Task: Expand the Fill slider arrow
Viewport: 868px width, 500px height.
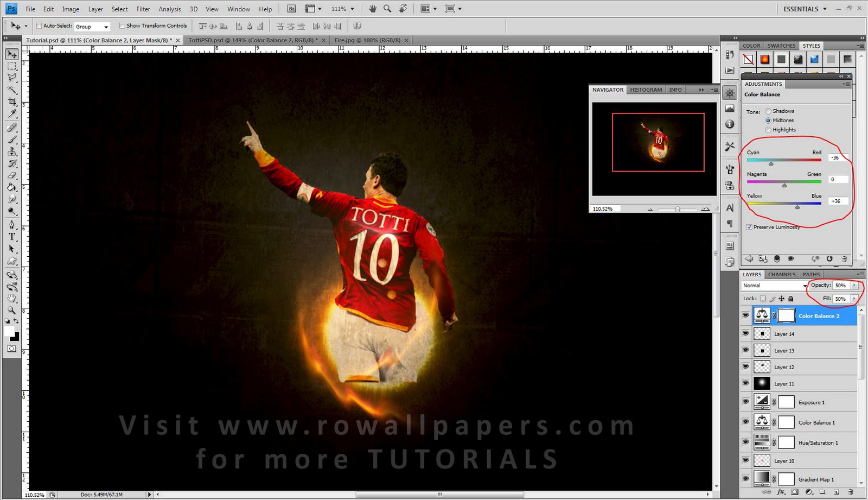Action: [x=854, y=299]
